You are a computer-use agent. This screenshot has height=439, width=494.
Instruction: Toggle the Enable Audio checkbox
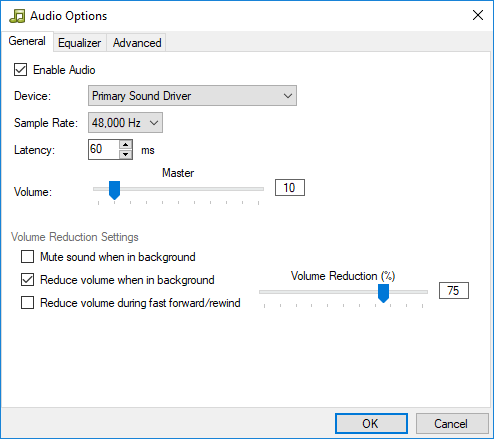pos(20,70)
